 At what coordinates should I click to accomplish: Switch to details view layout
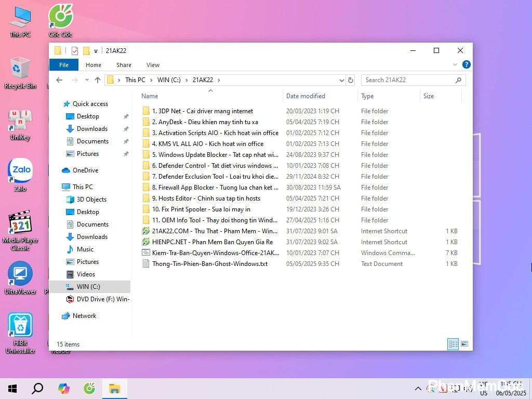[453, 344]
